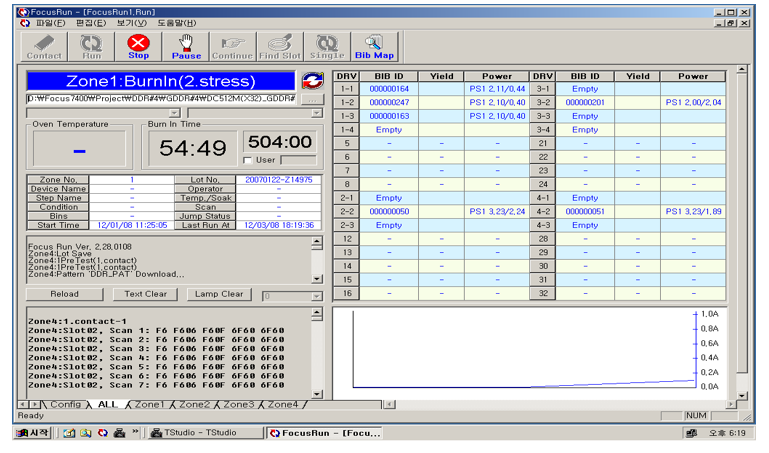The image size is (769, 453).
Task: Click the FocusRun taskbar button
Action: point(325,433)
